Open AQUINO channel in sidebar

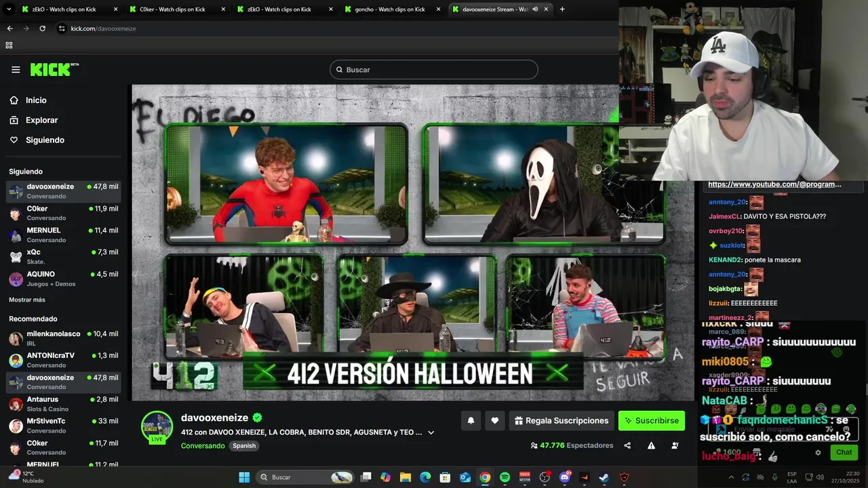64,279
